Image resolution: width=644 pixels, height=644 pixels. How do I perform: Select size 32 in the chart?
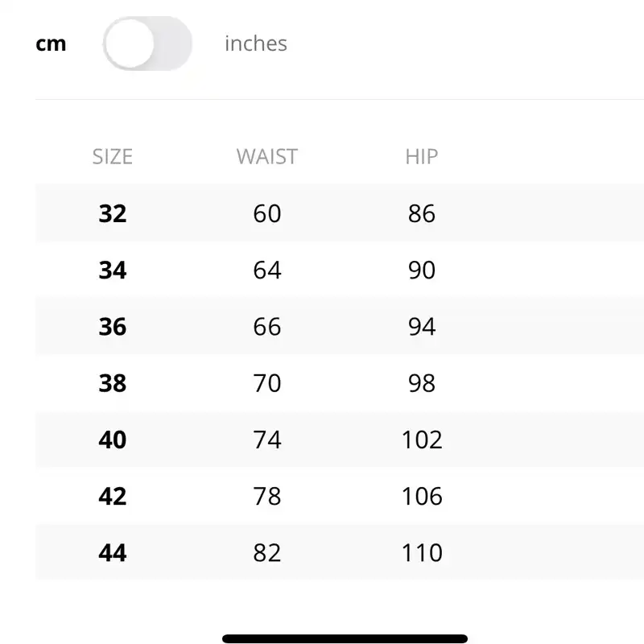coord(112,213)
